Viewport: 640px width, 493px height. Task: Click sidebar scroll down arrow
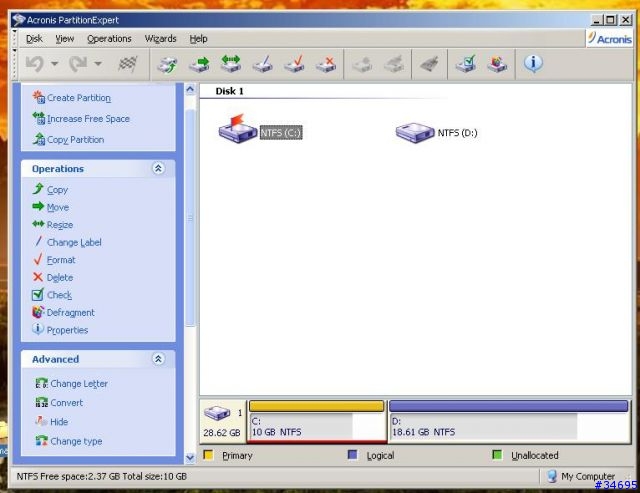tap(190, 457)
